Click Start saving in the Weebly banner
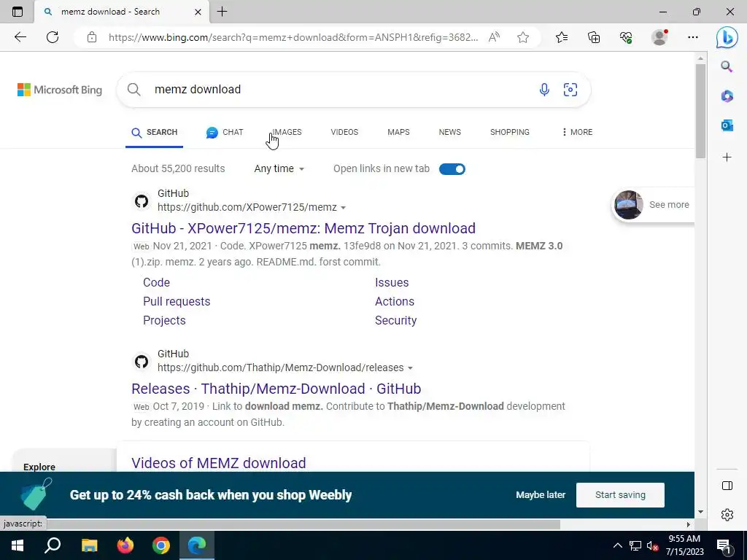Viewport: 747px width, 560px height. pos(620,495)
